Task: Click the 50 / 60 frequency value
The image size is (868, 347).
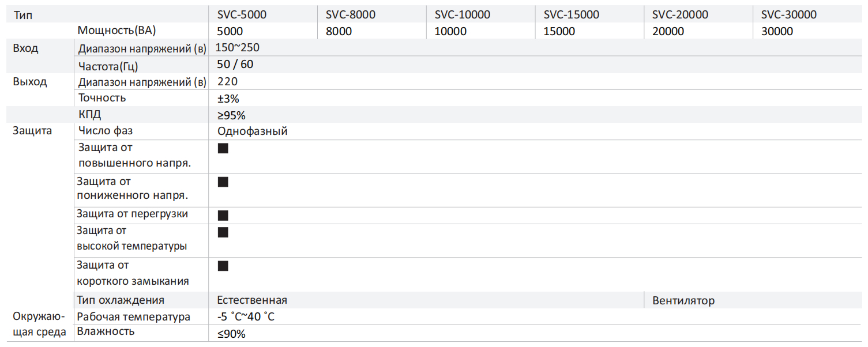Action: tap(235, 64)
